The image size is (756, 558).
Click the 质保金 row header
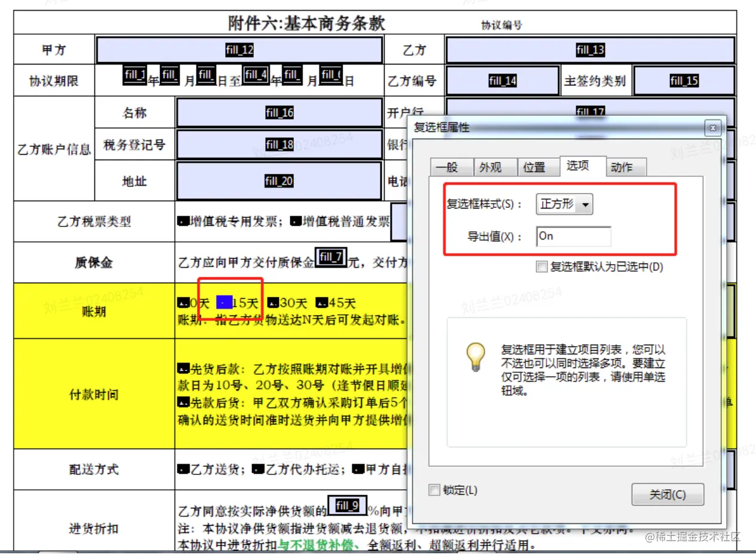point(94,263)
